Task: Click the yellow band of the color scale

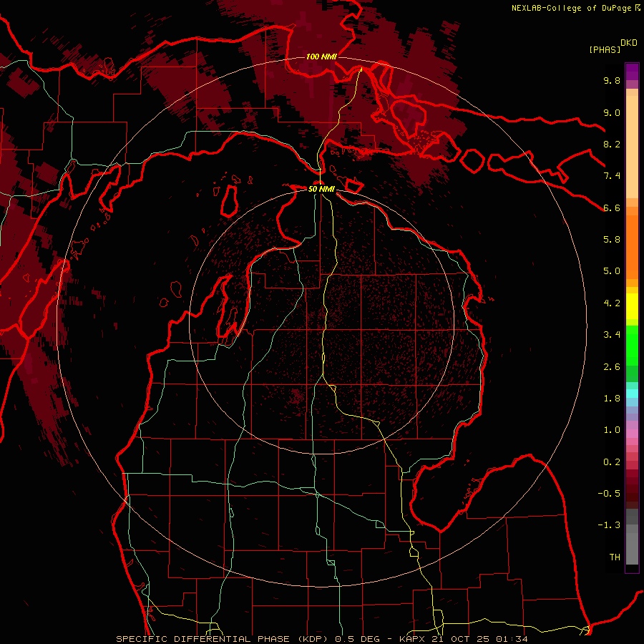Action: [x=632, y=306]
